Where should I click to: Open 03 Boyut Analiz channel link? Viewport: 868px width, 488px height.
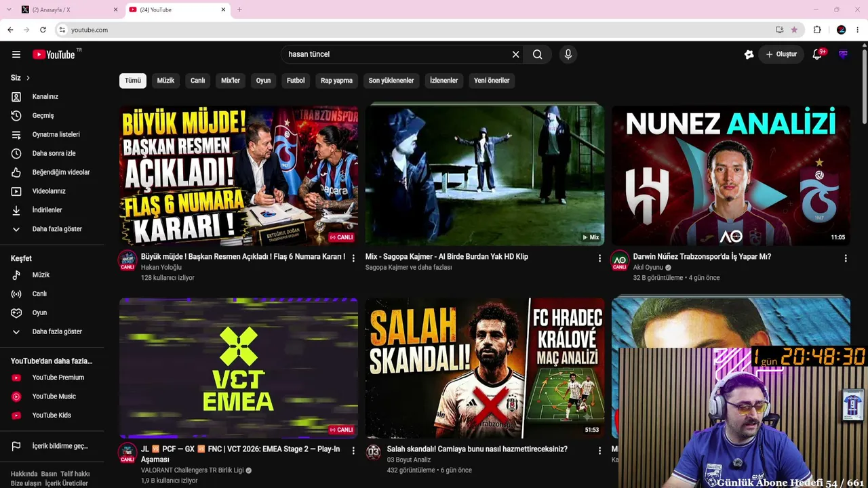pos(409,460)
